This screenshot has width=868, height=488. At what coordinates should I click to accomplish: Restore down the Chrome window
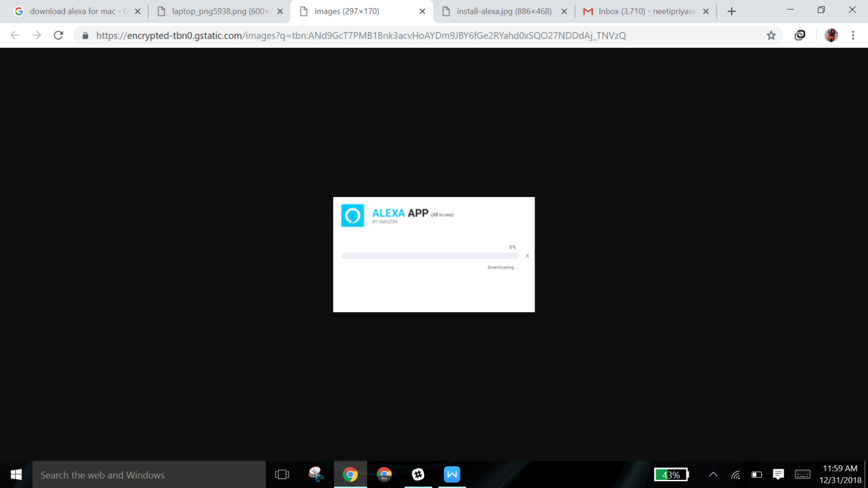click(821, 10)
